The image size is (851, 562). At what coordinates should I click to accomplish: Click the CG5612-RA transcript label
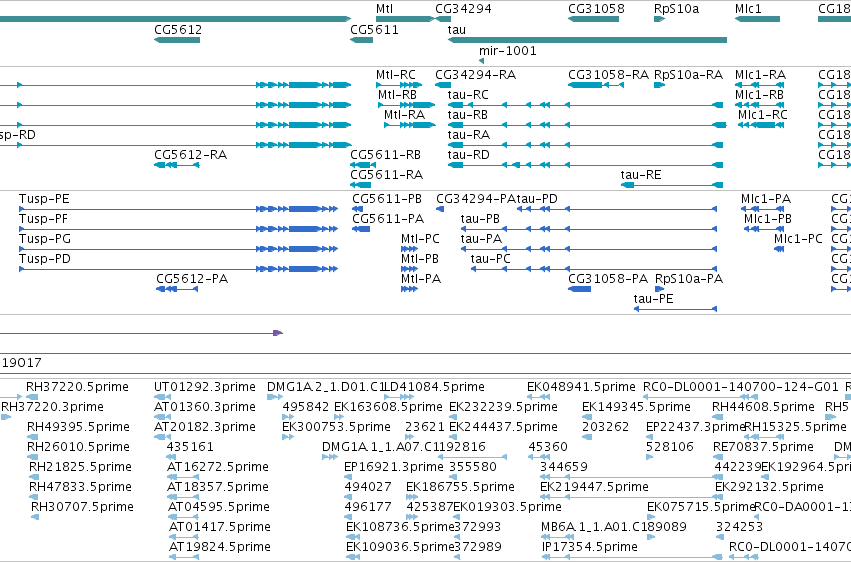tap(190, 155)
